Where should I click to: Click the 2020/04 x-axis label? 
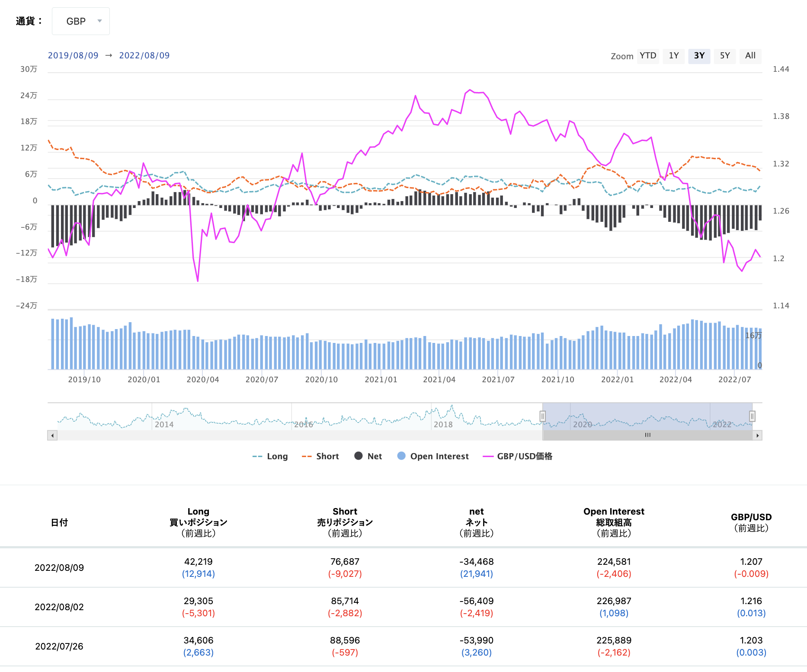click(x=203, y=380)
